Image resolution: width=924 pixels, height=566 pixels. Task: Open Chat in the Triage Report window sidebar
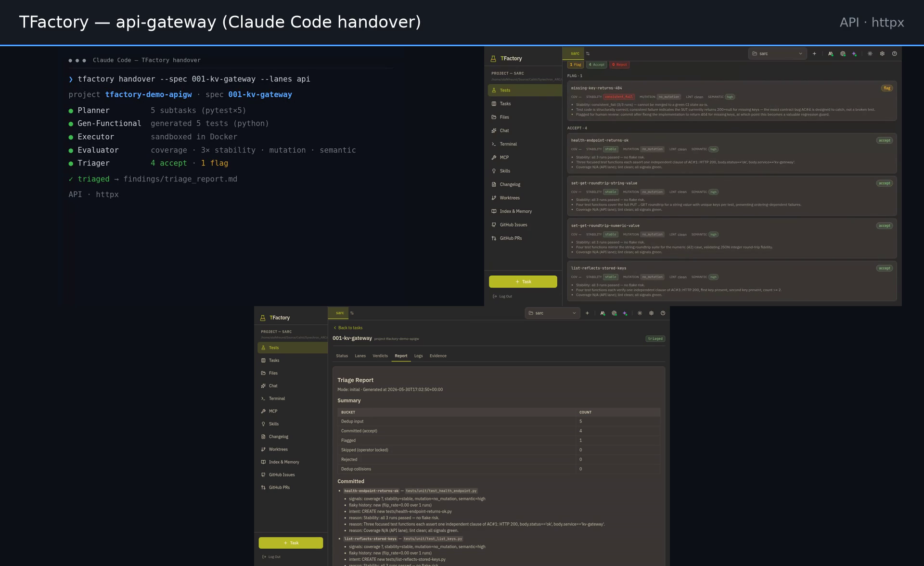[x=293, y=386]
